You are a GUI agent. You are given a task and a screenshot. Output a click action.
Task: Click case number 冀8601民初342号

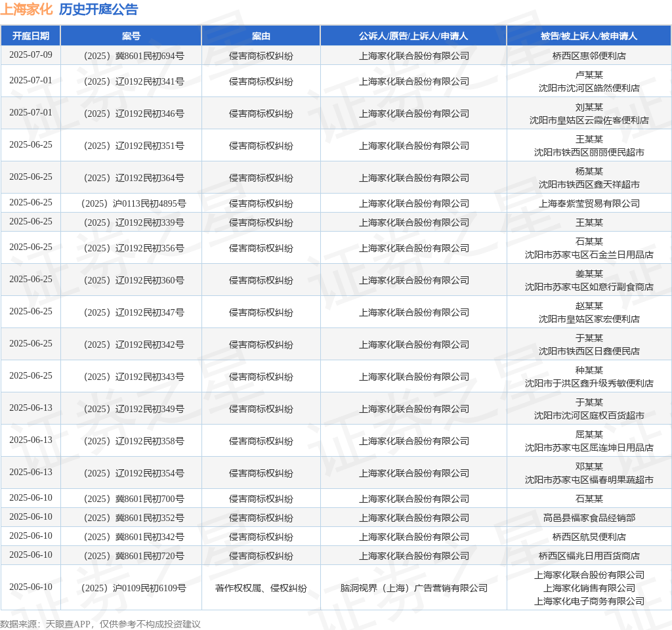click(134, 537)
